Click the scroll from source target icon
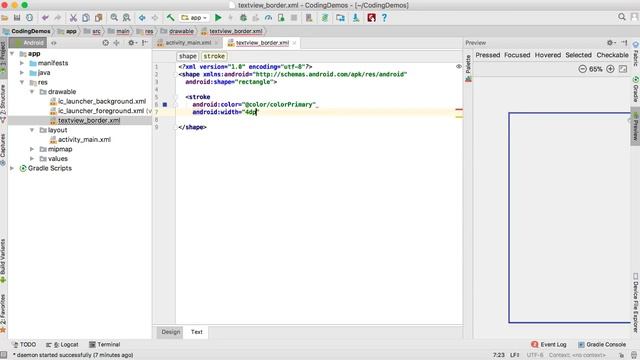 (x=106, y=42)
